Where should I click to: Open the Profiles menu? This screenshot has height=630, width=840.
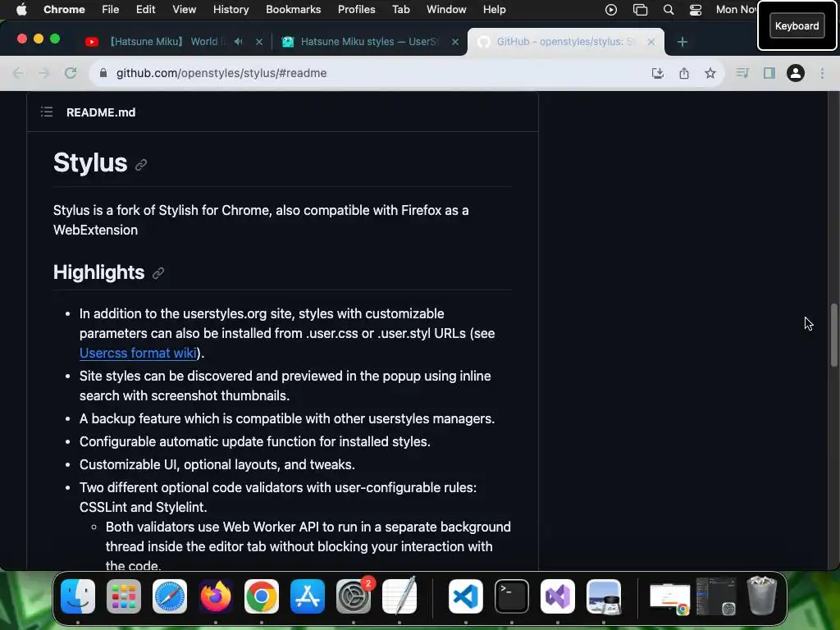coord(356,10)
